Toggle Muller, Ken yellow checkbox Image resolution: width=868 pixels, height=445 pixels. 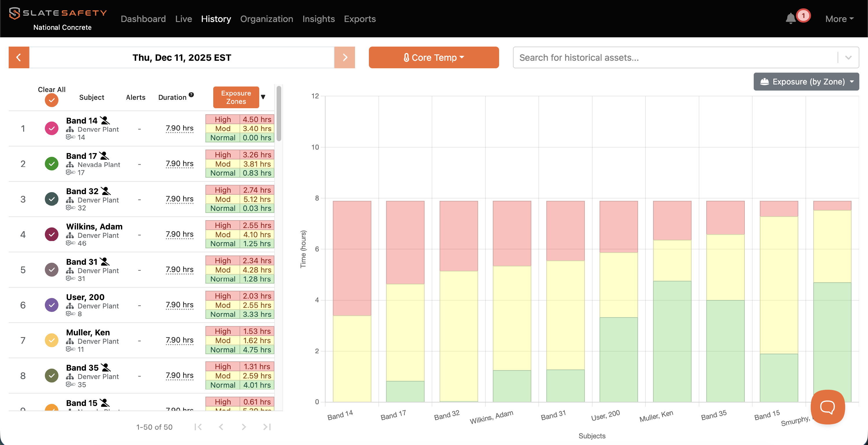point(52,340)
